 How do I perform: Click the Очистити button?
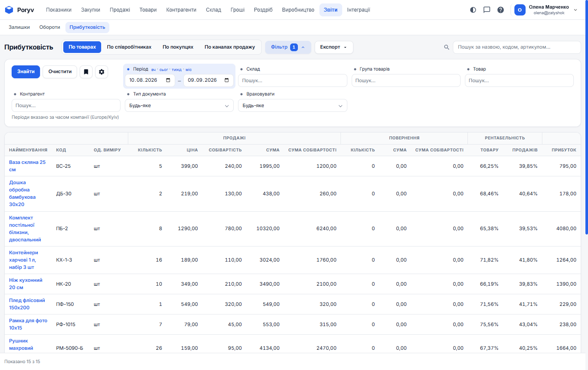coord(60,72)
